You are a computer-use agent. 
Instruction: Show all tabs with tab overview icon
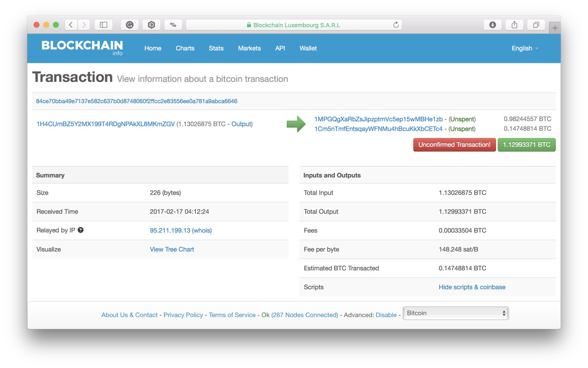tap(536, 25)
